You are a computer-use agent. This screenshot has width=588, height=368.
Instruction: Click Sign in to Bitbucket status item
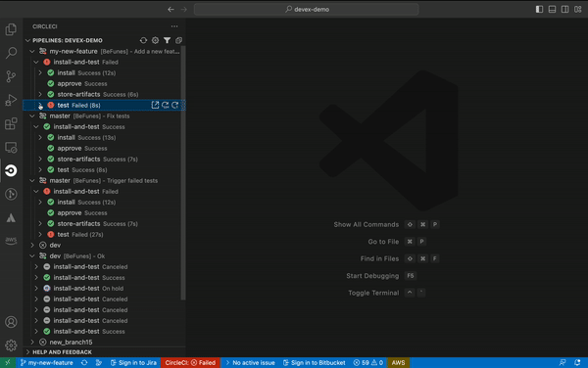pos(314,362)
